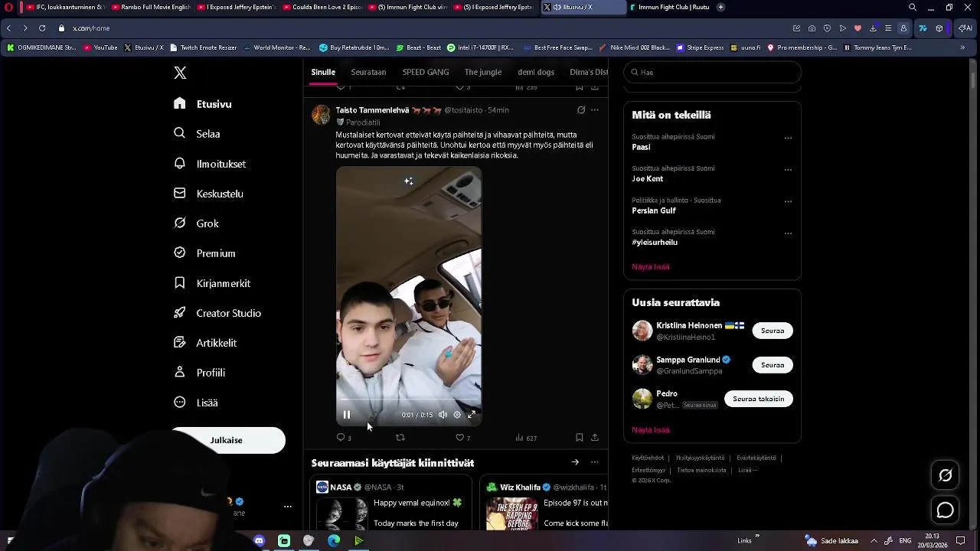Seek on the video progress bar
The image size is (980, 551).
coord(409,399)
